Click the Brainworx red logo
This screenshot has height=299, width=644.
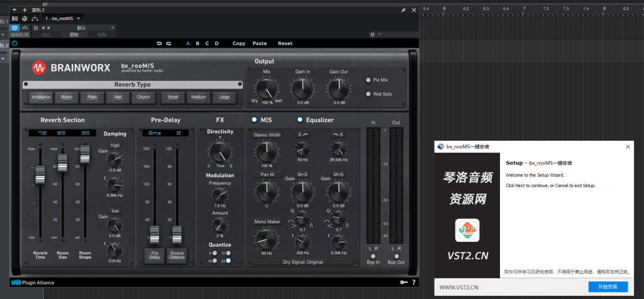[39, 68]
